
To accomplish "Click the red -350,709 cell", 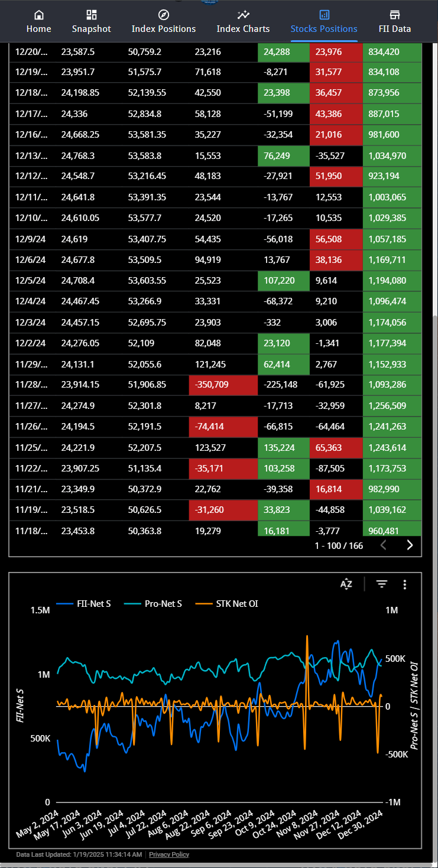I will pos(223,386).
